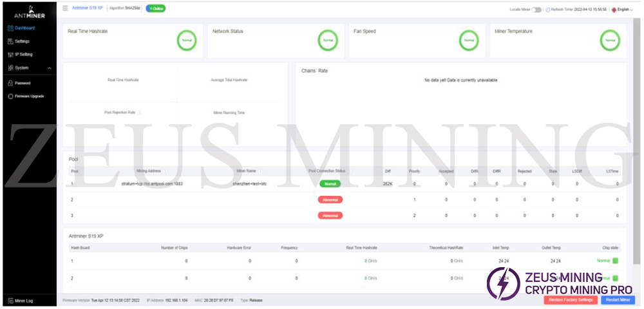This screenshot has height=309, width=644.
Task: Open the Miner Log page
Action: coord(24,301)
